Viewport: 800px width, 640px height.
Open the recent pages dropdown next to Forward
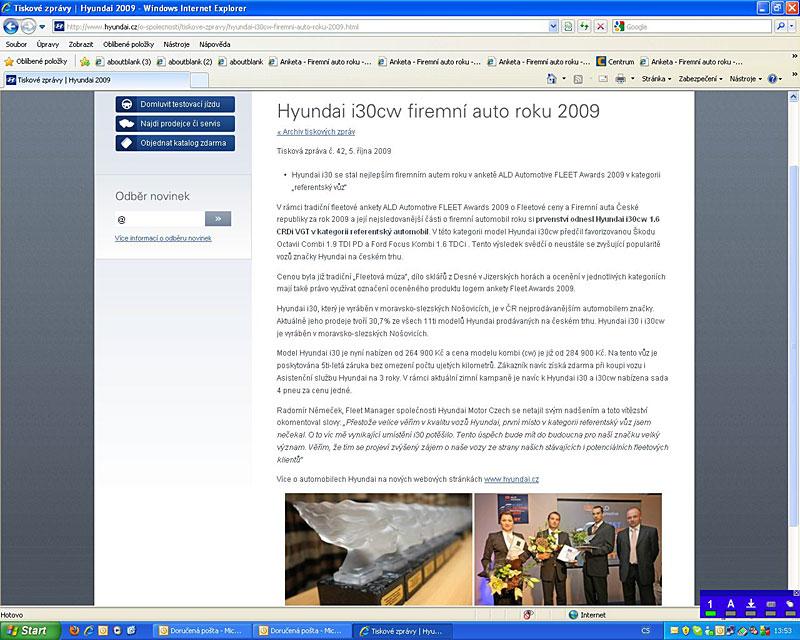(x=42, y=27)
